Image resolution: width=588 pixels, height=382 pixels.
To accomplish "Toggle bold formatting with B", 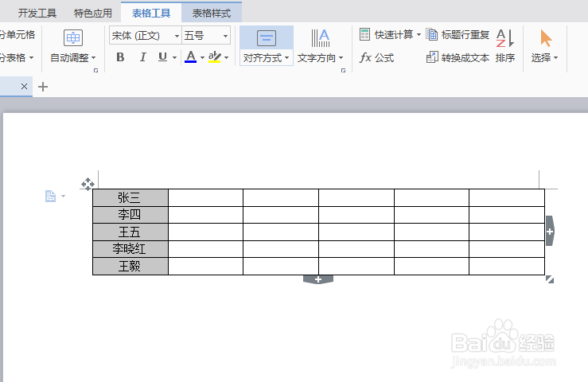I will (120, 57).
